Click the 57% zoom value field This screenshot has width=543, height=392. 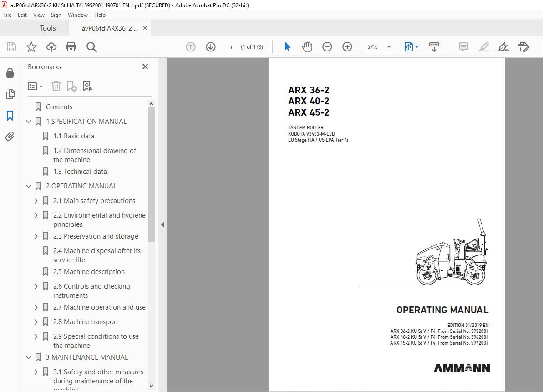tap(372, 47)
